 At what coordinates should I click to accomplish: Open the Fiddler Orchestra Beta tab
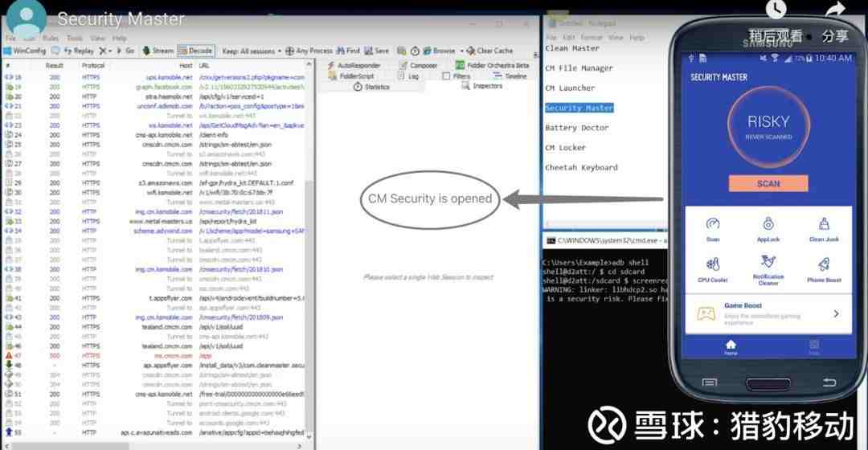[x=492, y=65]
